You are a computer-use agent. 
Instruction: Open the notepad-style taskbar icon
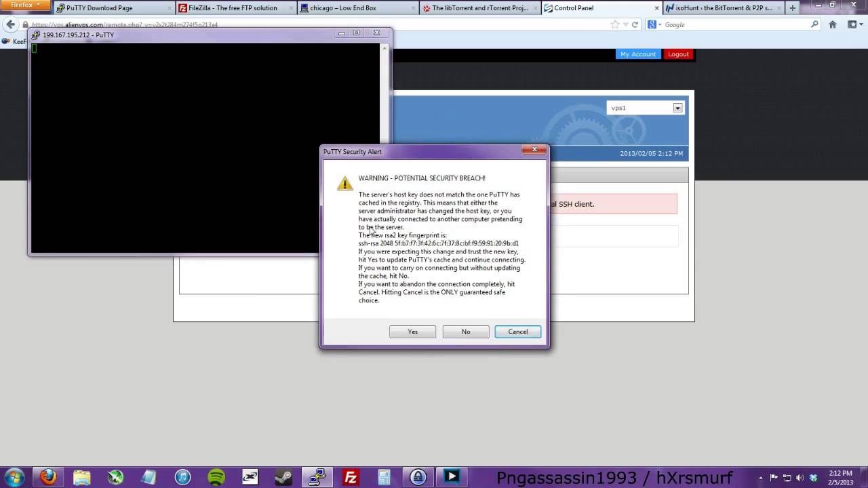point(149,477)
